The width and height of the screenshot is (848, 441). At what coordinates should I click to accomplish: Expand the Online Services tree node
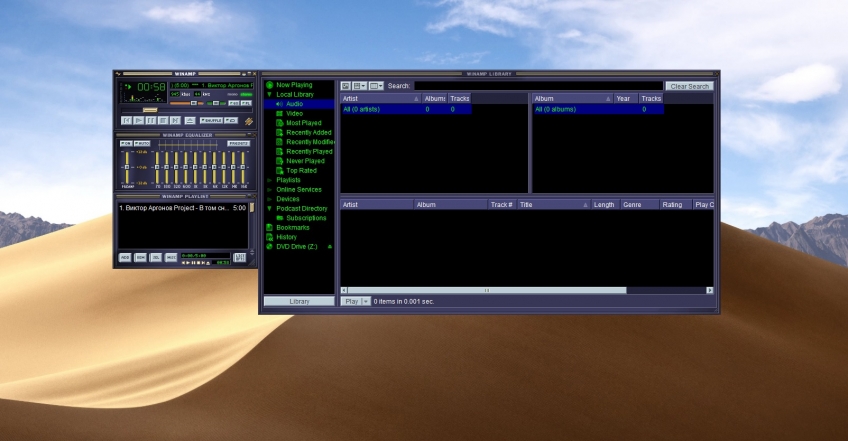click(269, 189)
